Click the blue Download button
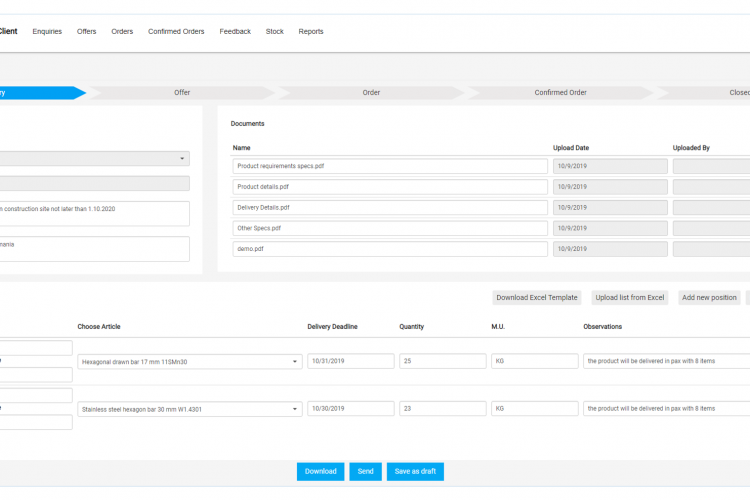750x500 pixels. coord(320,471)
